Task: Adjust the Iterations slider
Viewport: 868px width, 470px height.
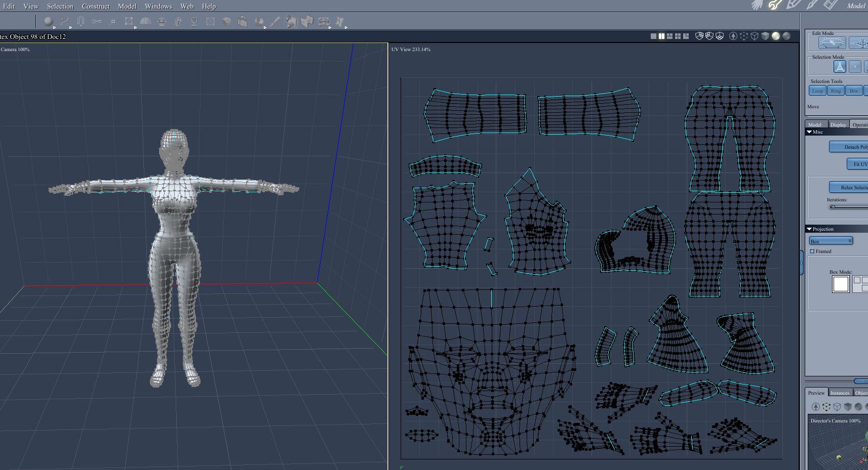Action: (848, 206)
